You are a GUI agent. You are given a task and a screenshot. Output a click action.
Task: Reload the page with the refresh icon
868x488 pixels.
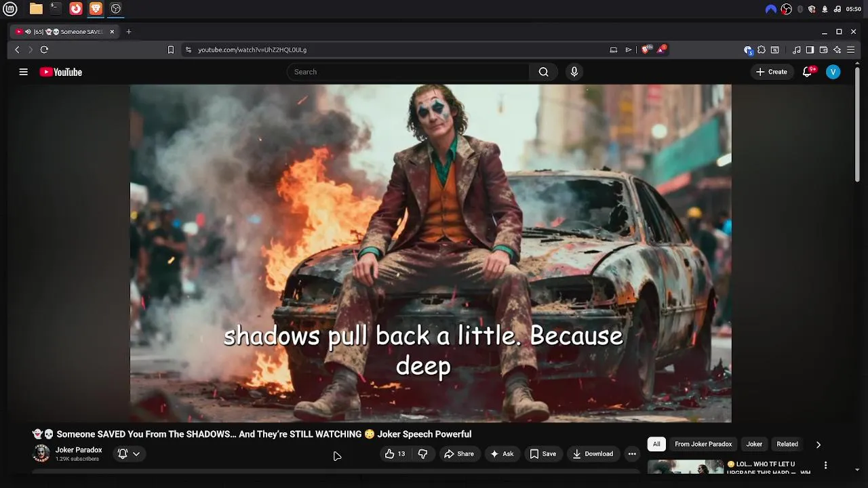click(x=44, y=49)
